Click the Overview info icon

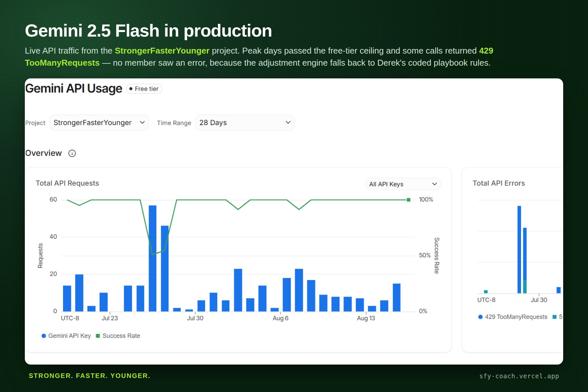[72, 153]
